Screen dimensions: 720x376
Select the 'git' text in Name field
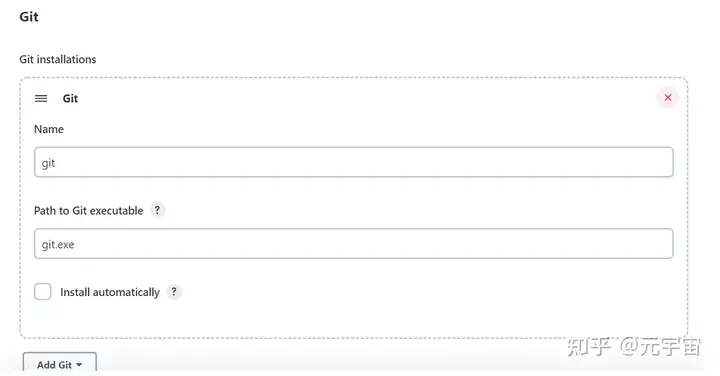pos(48,163)
